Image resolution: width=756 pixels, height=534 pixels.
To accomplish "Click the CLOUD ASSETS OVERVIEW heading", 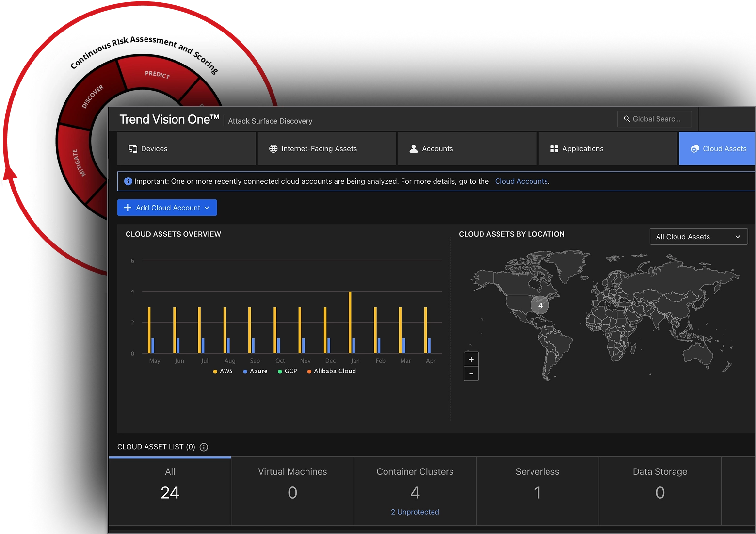I will pyautogui.click(x=173, y=234).
